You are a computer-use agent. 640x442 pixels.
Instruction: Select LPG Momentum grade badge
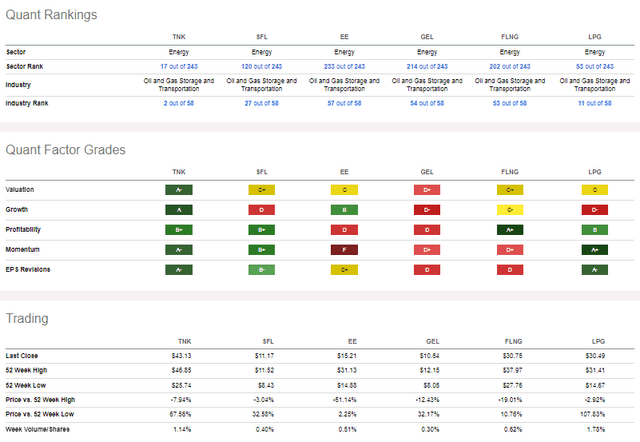595,250
